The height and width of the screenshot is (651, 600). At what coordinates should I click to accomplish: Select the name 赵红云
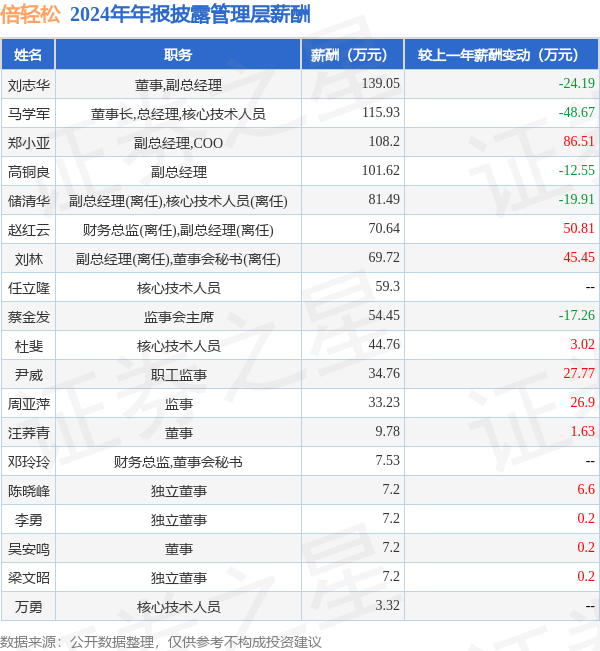point(29,230)
